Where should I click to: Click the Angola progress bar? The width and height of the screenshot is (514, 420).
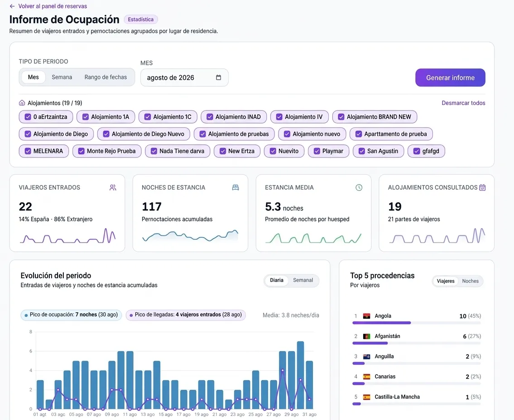point(416,323)
